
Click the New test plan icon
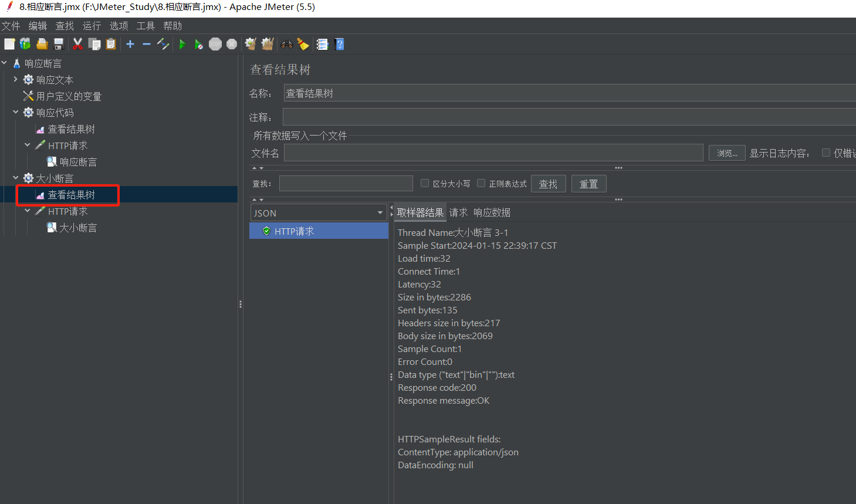coord(9,44)
